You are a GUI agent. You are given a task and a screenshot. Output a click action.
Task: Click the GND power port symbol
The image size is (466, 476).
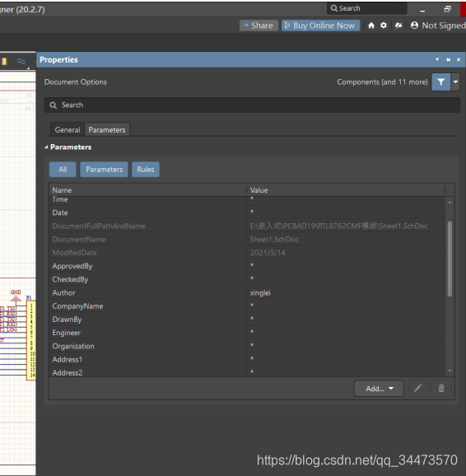[16, 296]
